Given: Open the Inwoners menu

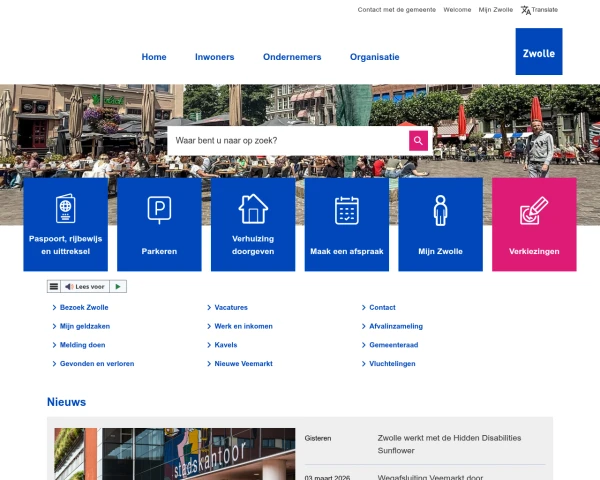Looking at the screenshot, I should (214, 57).
